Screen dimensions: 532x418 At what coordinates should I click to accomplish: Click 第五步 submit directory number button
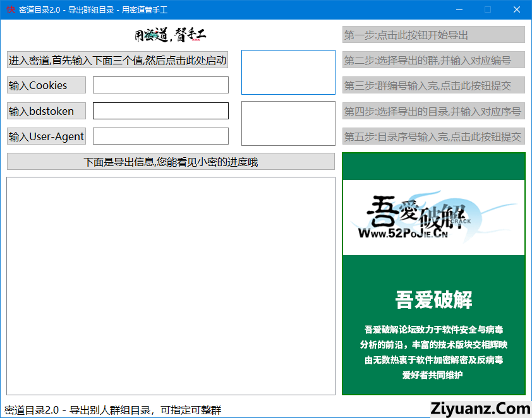[433, 136]
